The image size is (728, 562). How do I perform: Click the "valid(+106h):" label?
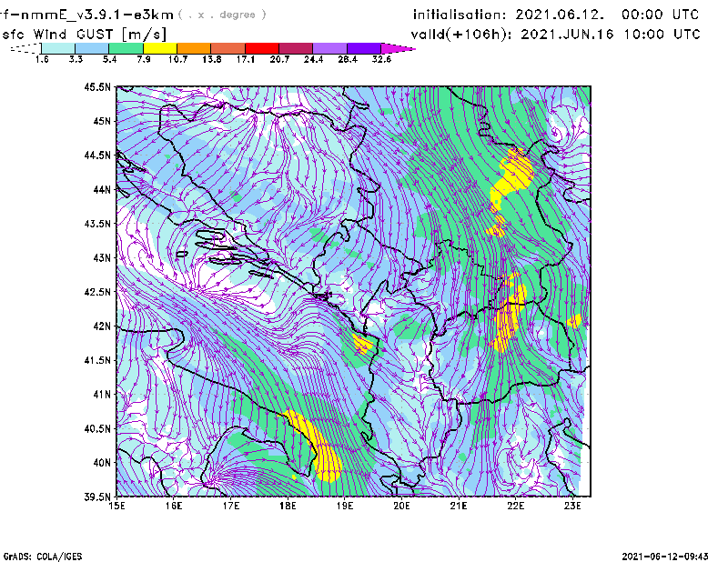(x=462, y=35)
